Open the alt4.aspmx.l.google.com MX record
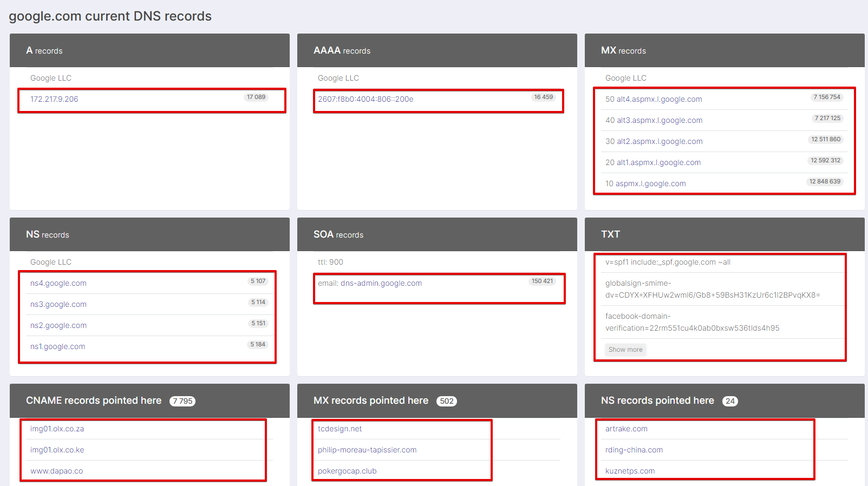This screenshot has width=868, height=486. click(x=654, y=99)
